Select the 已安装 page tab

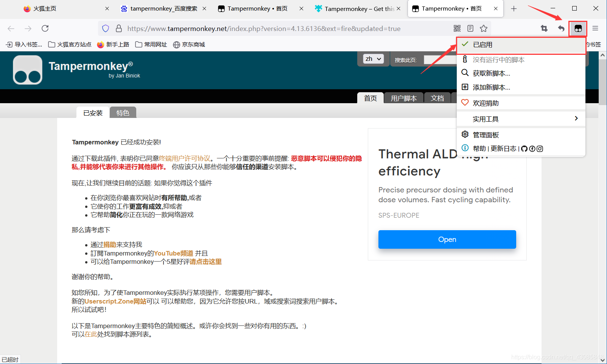pyautogui.click(x=93, y=113)
